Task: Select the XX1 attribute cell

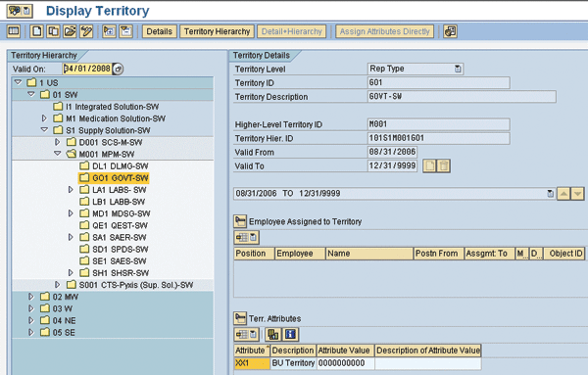Action: coord(252,363)
